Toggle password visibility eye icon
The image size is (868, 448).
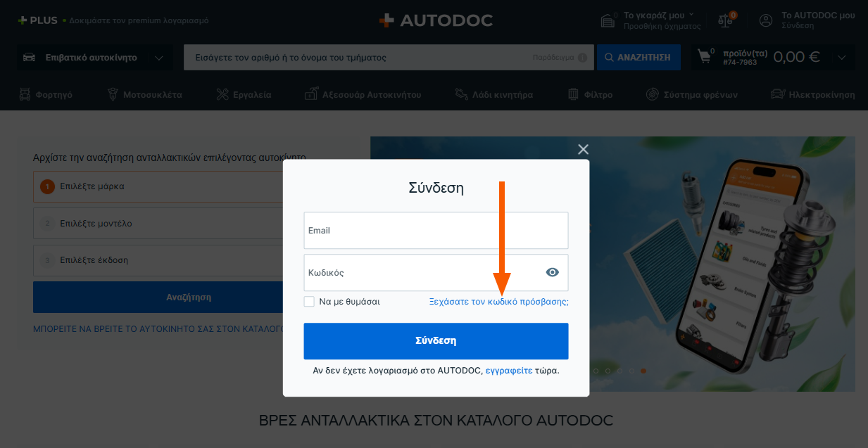tap(553, 273)
